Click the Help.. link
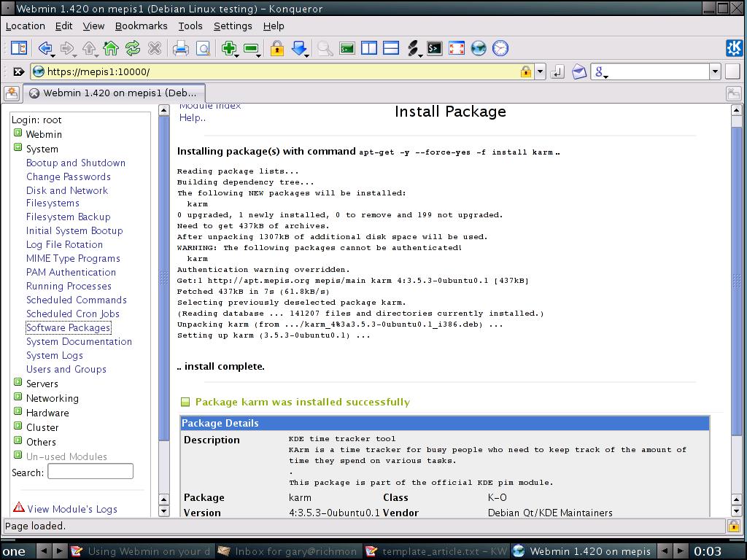This screenshot has height=560, width=747. (x=192, y=118)
